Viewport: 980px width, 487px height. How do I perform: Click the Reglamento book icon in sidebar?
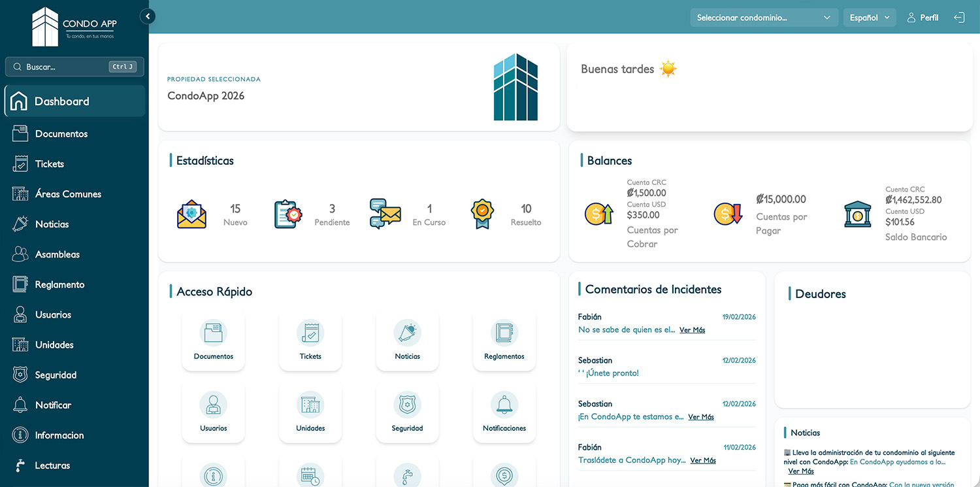(x=20, y=284)
